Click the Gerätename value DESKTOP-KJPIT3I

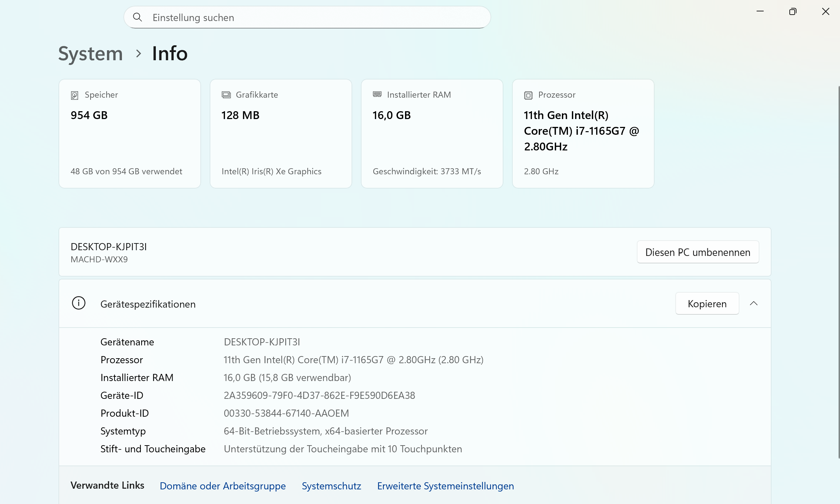pos(262,342)
